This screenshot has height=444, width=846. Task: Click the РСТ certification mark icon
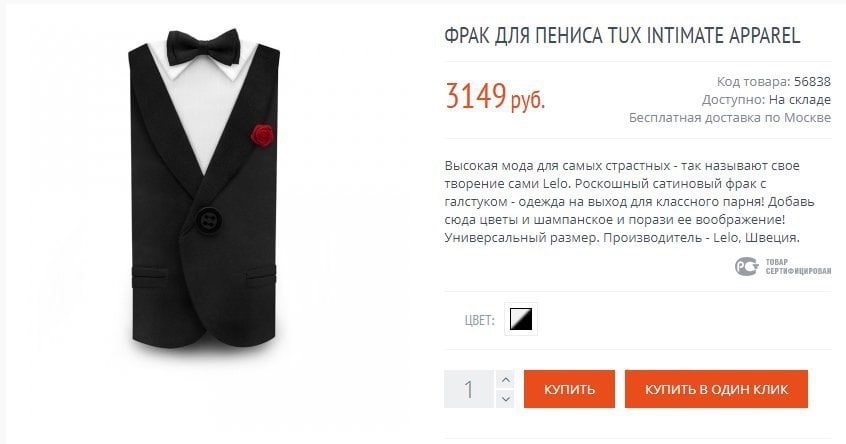coord(747,266)
